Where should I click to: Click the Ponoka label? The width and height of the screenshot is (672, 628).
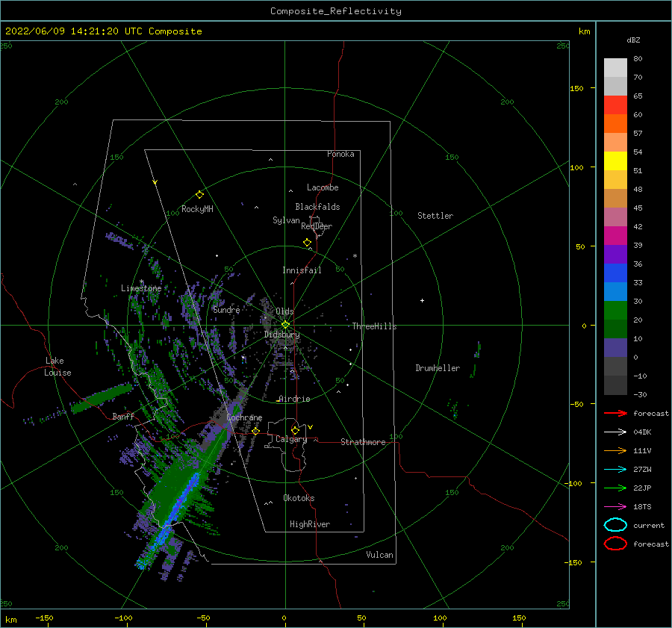pyautogui.click(x=340, y=154)
